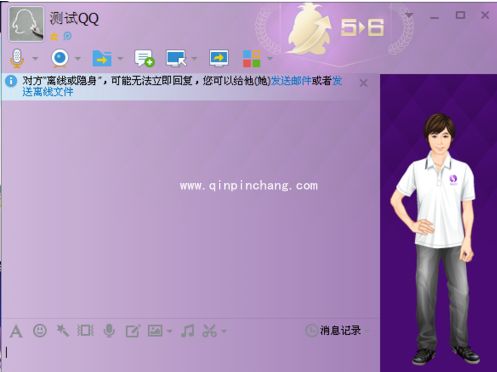Share music using the note icon
Screen dimensions: 497x372
[x=187, y=331]
